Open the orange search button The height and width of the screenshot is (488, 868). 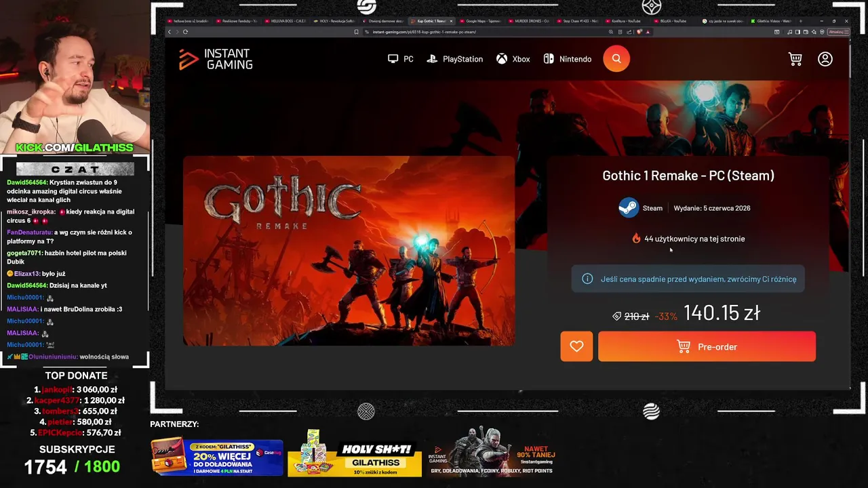pos(616,59)
